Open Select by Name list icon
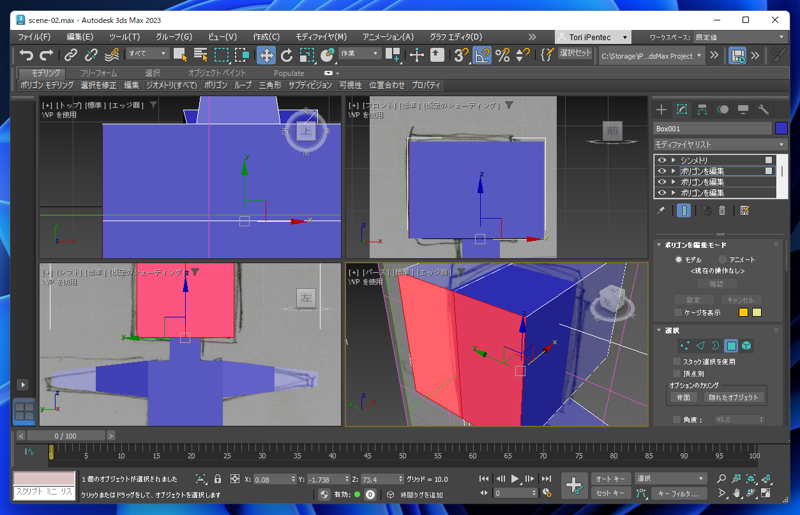 [x=201, y=55]
